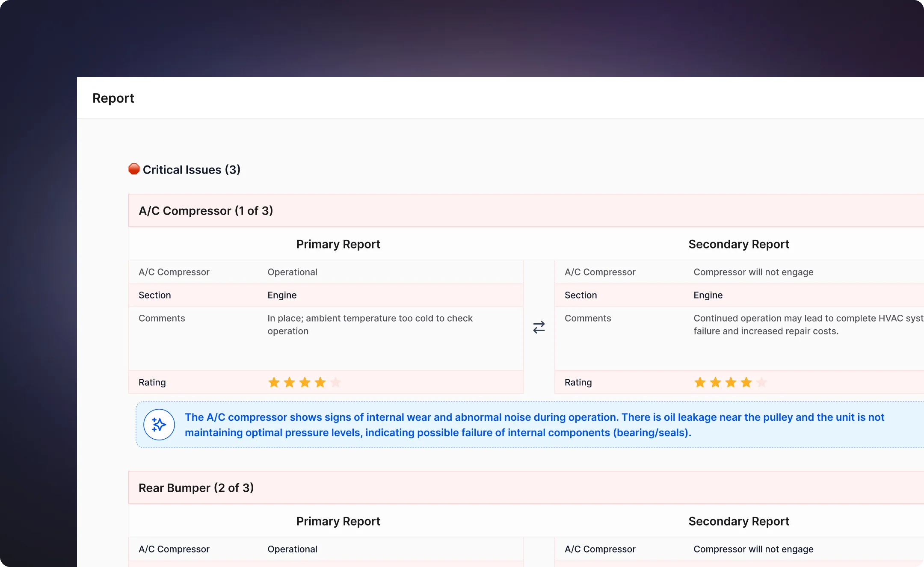
Task: Click the swap arrows between the reports
Action: pos(539,327)
